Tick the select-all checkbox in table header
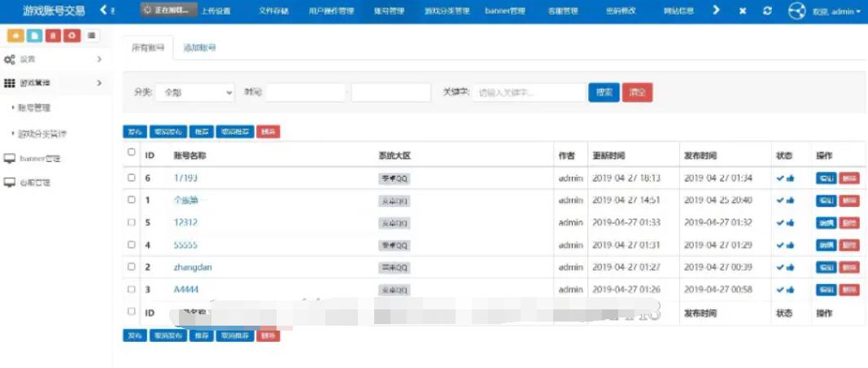 [x=132, y=153]
